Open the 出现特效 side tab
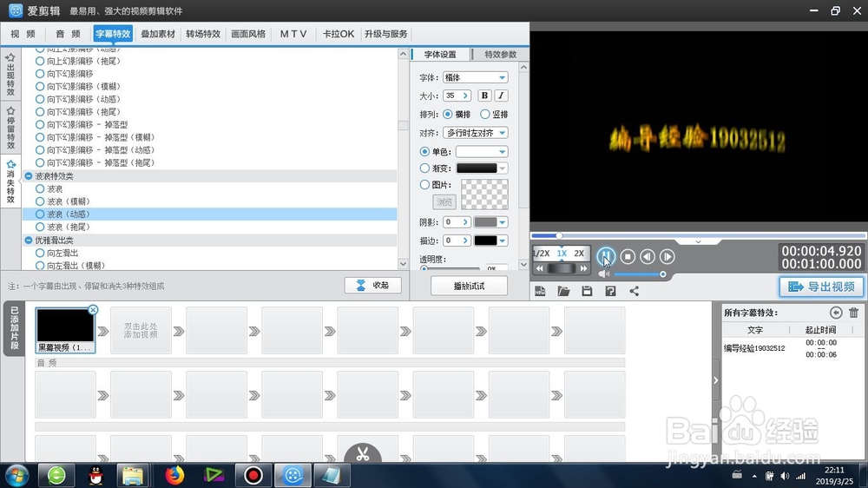The height and width of the screenshot is (488, 868). click(10, 75)
